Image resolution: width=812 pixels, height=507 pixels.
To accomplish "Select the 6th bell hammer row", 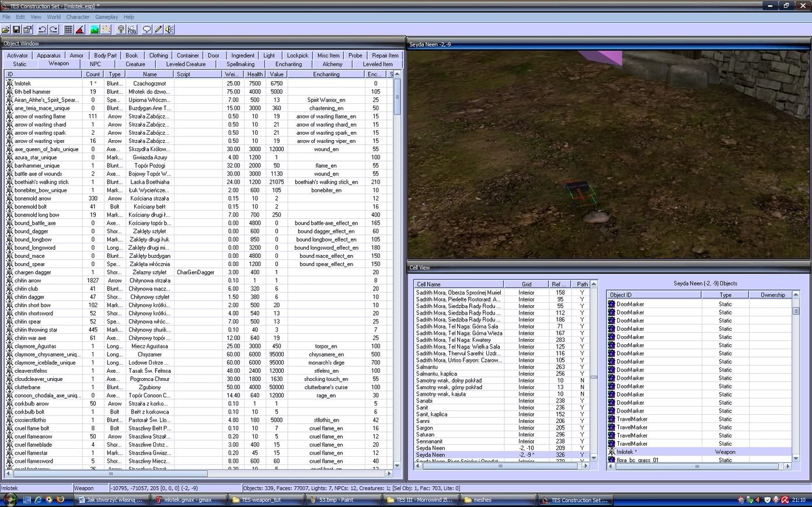I will pos(200,92).
